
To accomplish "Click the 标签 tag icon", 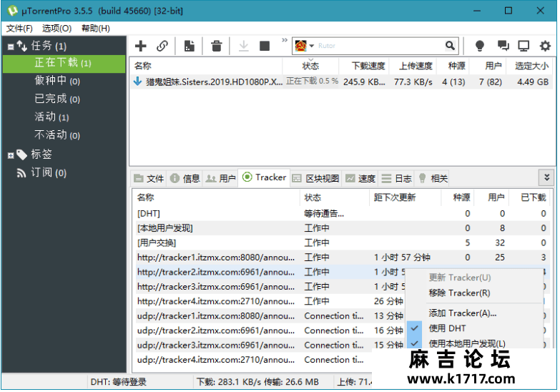I will pyautogui.click(x=21, y=155).
